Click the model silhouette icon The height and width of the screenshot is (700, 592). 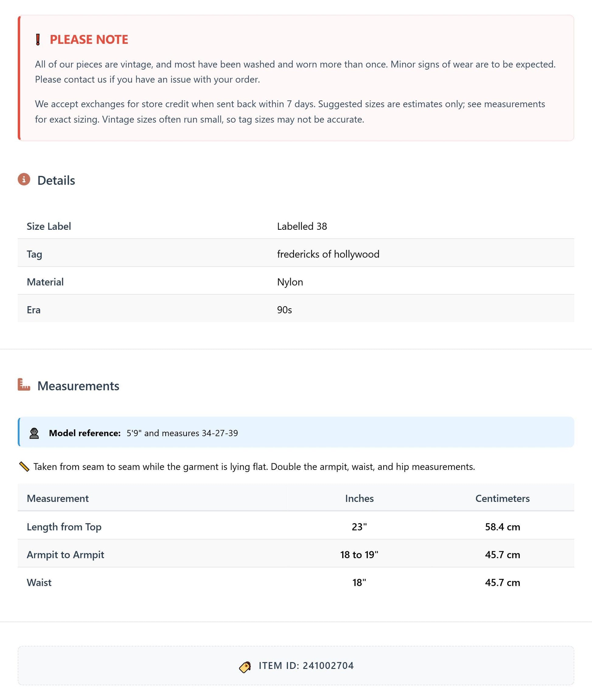(x=34, y=433)
